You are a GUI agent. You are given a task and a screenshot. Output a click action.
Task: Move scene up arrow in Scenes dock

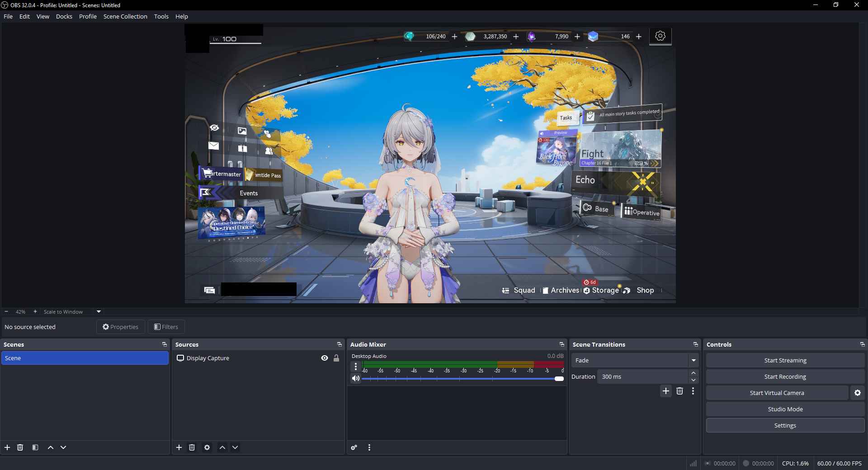click(x=51, y=447)
